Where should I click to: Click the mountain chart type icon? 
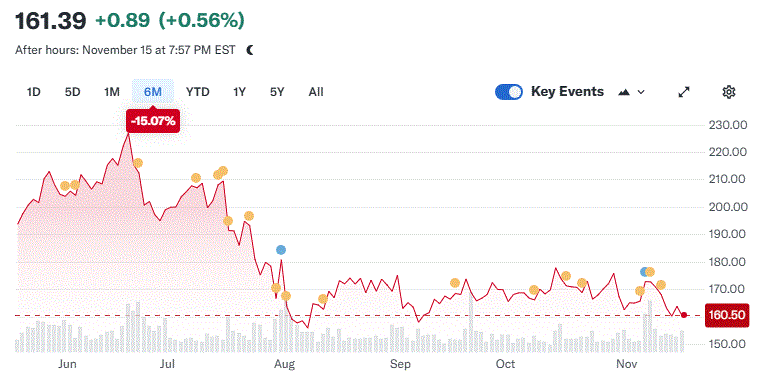click(x=624, y=92)
